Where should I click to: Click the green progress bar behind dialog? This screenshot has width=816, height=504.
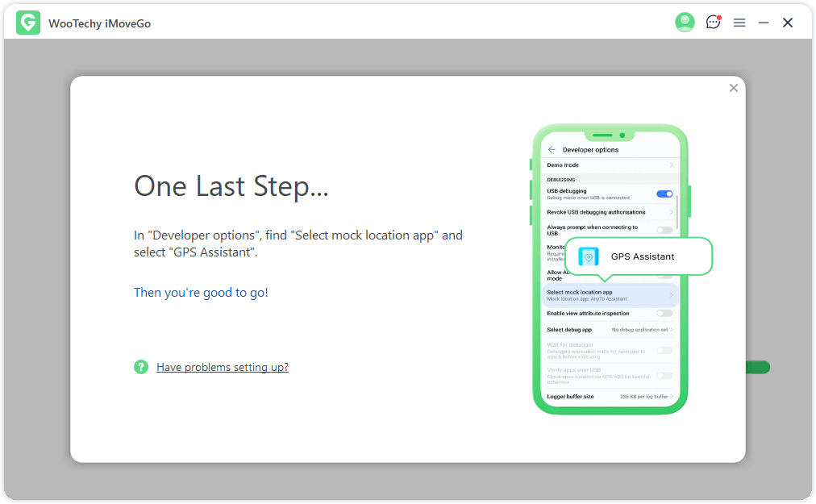tap(758, 368)
